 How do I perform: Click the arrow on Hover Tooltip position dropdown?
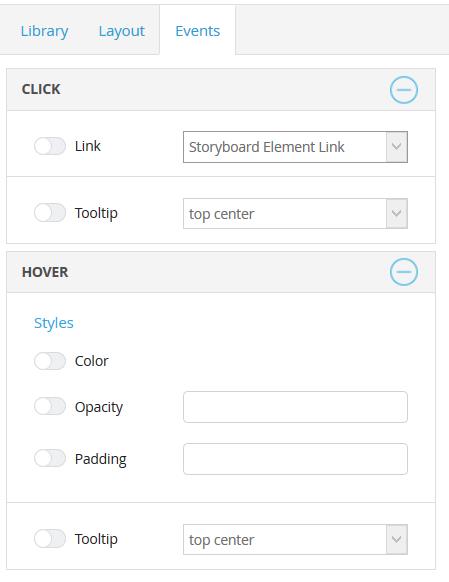pyautogui.click(x=396, y=539)
